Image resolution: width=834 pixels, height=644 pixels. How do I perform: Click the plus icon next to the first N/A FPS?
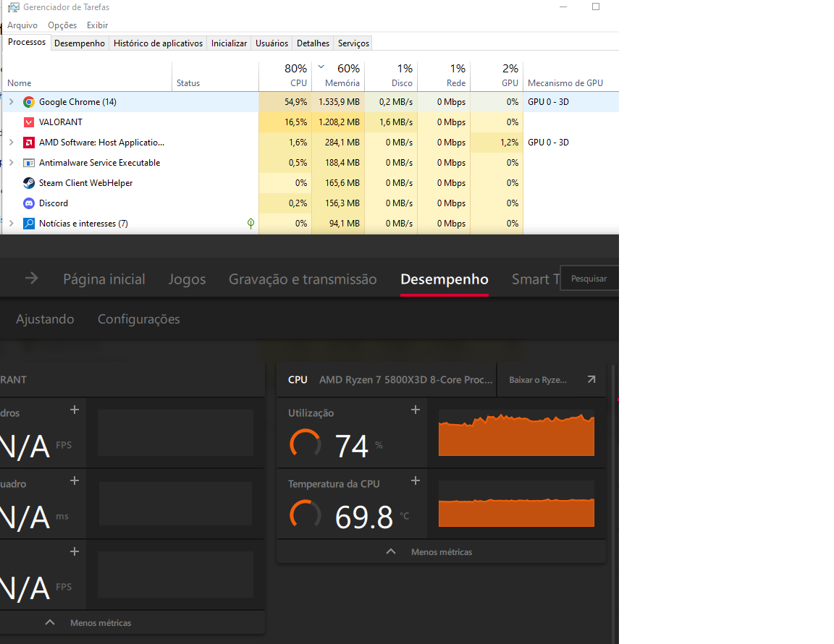(x=75, y=410)
